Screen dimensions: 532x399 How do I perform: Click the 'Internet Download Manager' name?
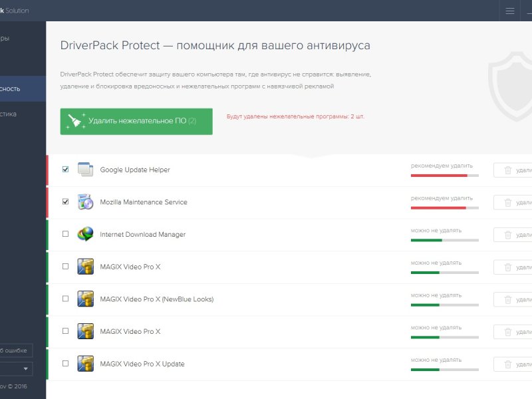click(x=143, y=235)
